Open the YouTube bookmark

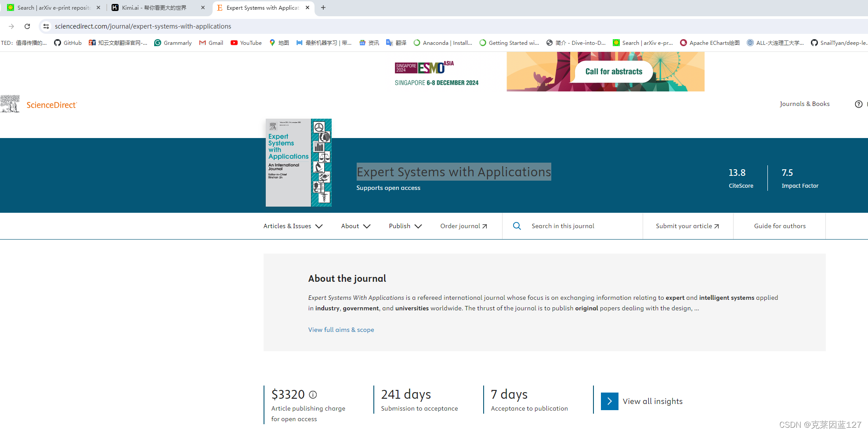click(246, 43)
